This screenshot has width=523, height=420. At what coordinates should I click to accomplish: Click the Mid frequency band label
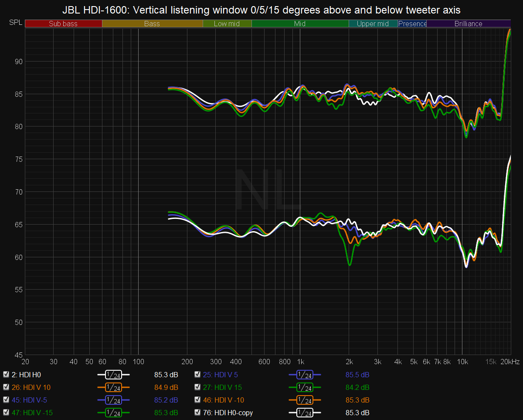tap(300, 24)
